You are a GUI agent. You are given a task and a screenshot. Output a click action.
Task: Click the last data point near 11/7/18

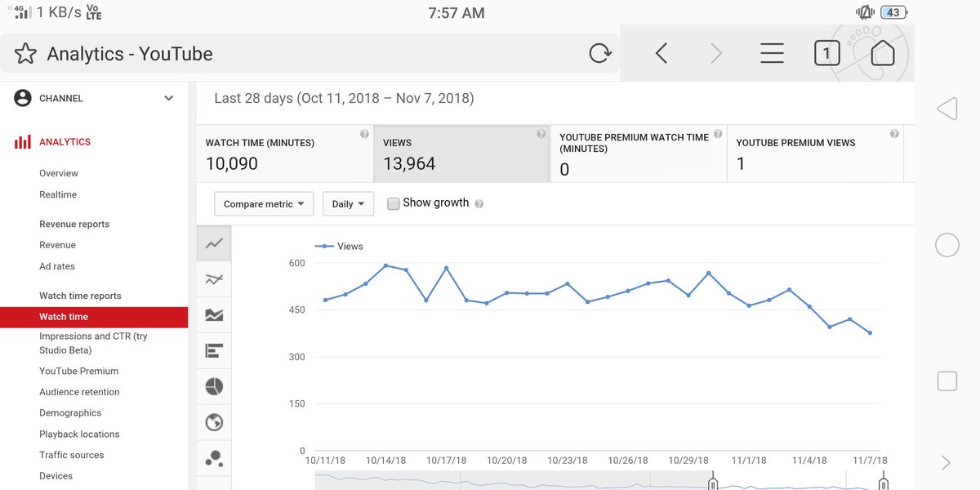pos(871,333)
